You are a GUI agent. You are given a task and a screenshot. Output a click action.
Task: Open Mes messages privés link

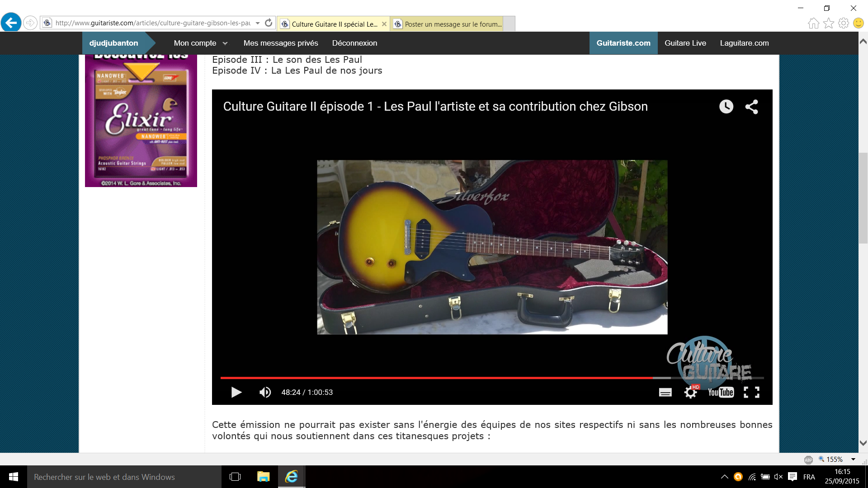280,43
